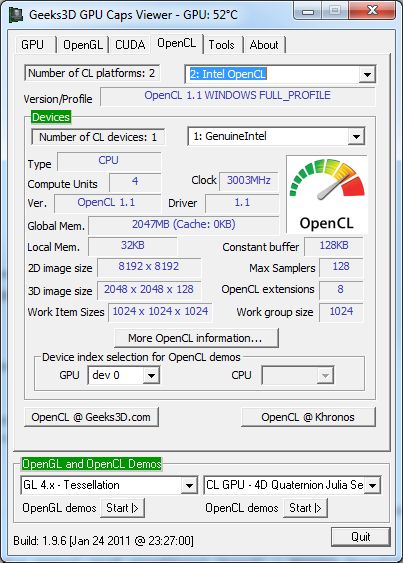This screenshot has width=403, height=563.
Task: Open the GPU 'dev 0' device index dropdown
Action: (151, 376)
